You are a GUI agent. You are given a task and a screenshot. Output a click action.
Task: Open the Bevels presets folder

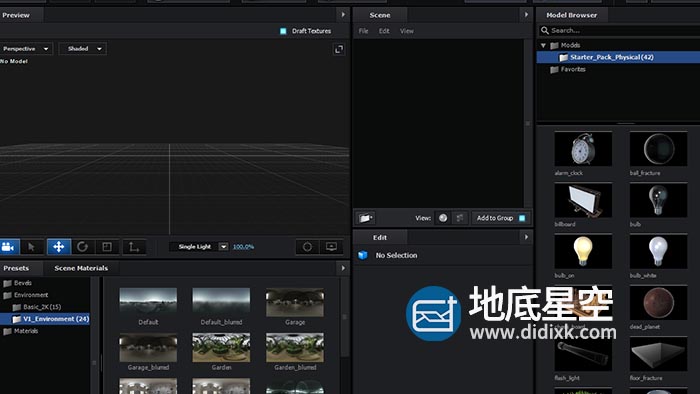point(18,283)
